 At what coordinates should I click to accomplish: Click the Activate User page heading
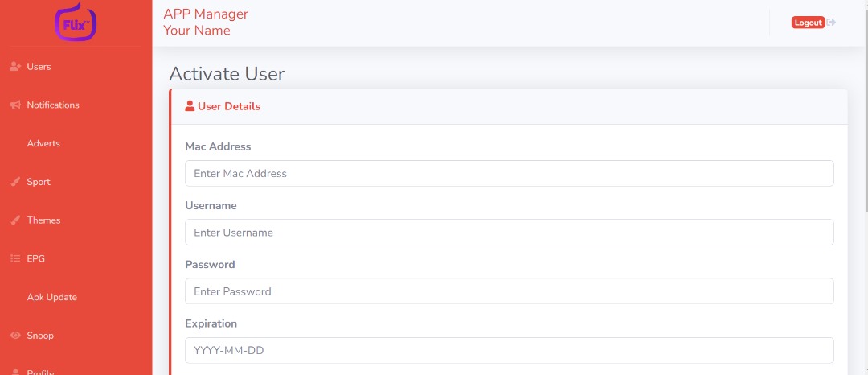click(x=227, y=74)
